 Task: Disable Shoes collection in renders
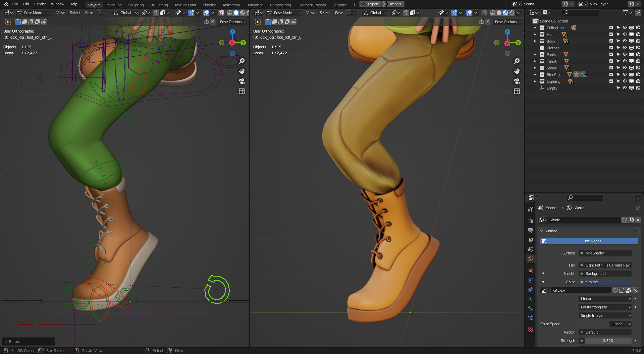tap(638, 68)
